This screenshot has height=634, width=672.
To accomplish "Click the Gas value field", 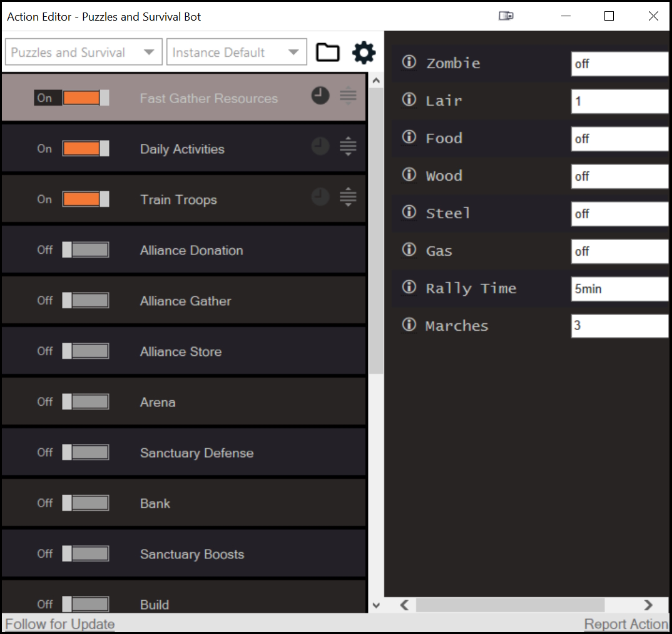I will [x=619, y=251].
